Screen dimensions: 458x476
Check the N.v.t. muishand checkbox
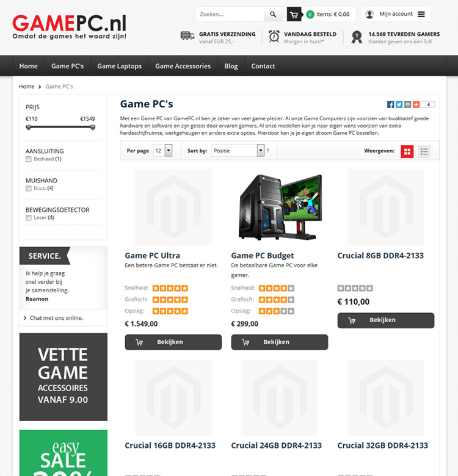(x=29, y=189)
